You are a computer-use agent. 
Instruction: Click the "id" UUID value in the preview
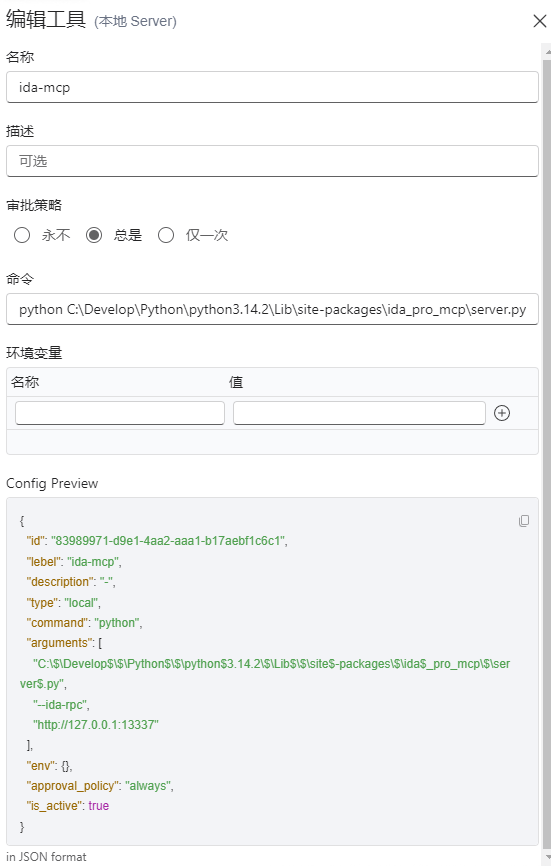coord(168,541)
